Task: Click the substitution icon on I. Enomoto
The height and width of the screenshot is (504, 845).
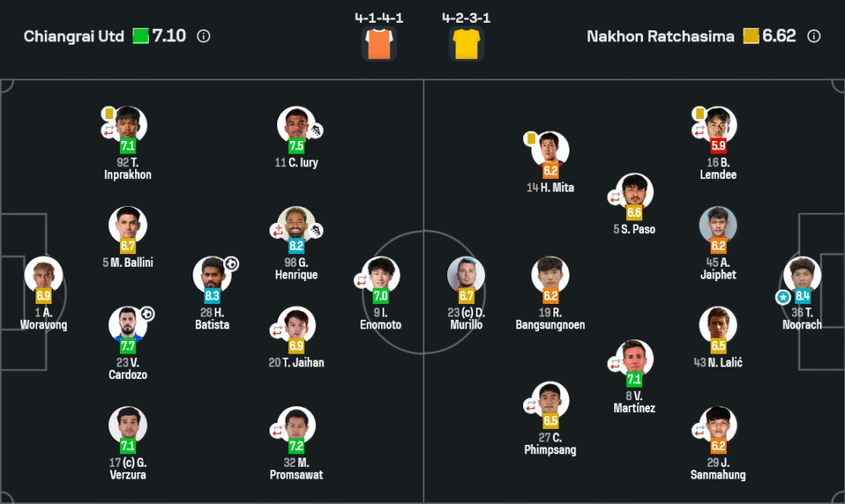Action: [x=362, y=280]
